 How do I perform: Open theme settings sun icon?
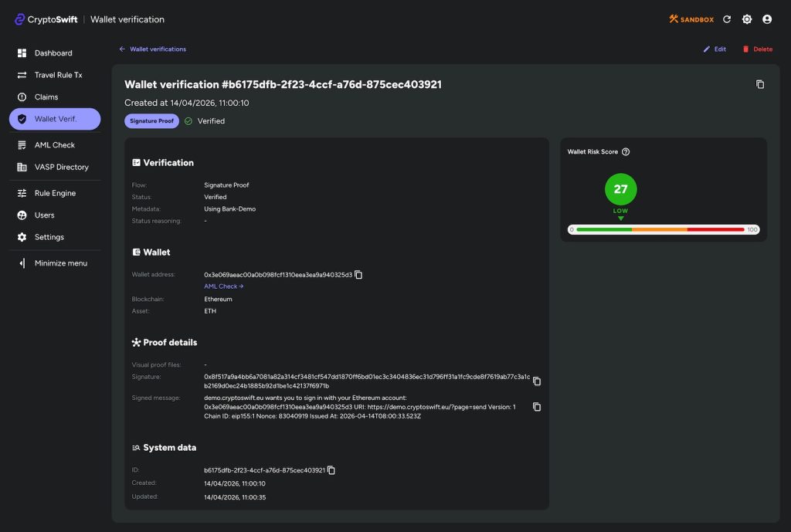[747, 19]
